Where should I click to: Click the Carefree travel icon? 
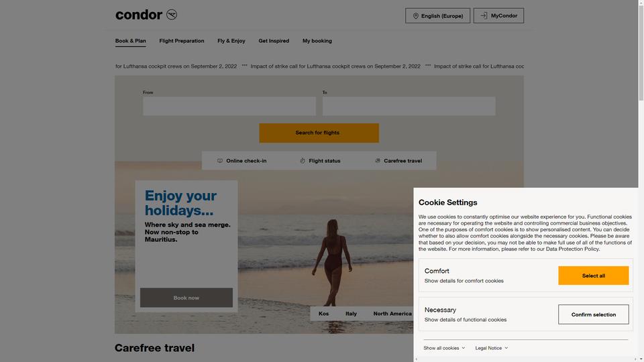(x=378, y=161)
